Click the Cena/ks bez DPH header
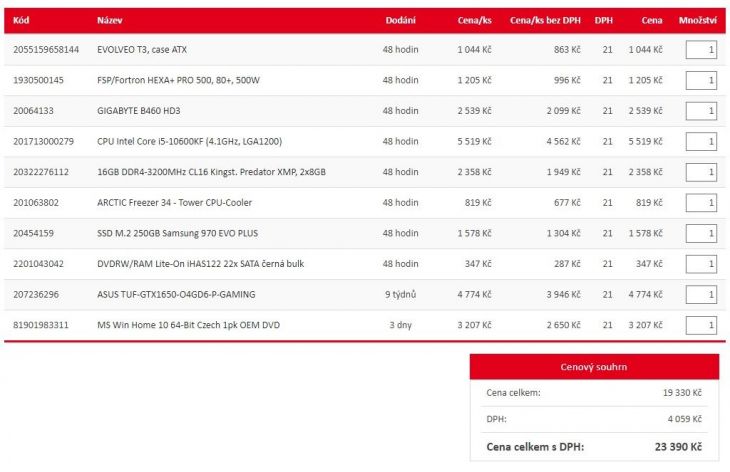The image size is (730, 472). (x=545, y=20)
